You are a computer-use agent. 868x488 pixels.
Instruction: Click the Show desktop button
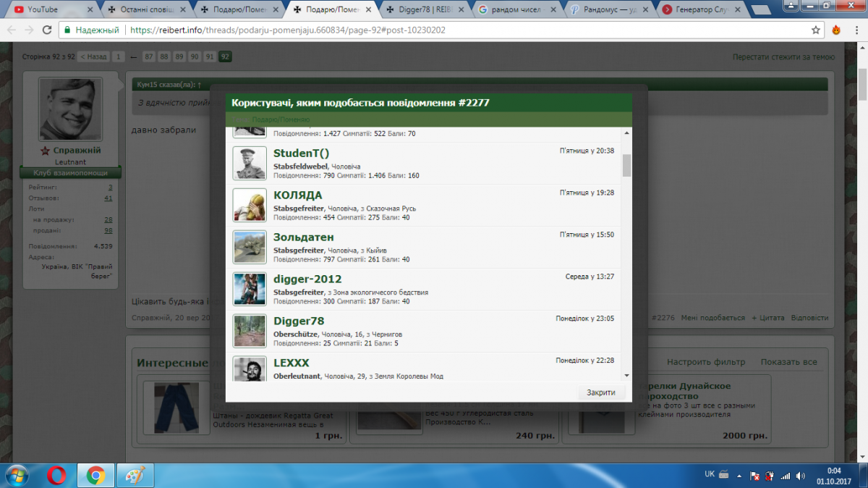click(864, 476)
